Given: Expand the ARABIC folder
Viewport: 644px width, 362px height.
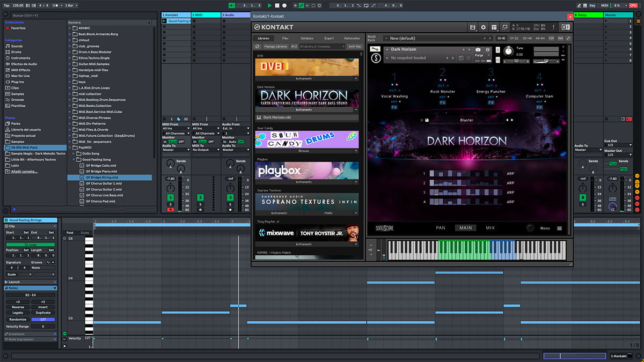Looking at the screenshot, I should pos(70,28).
